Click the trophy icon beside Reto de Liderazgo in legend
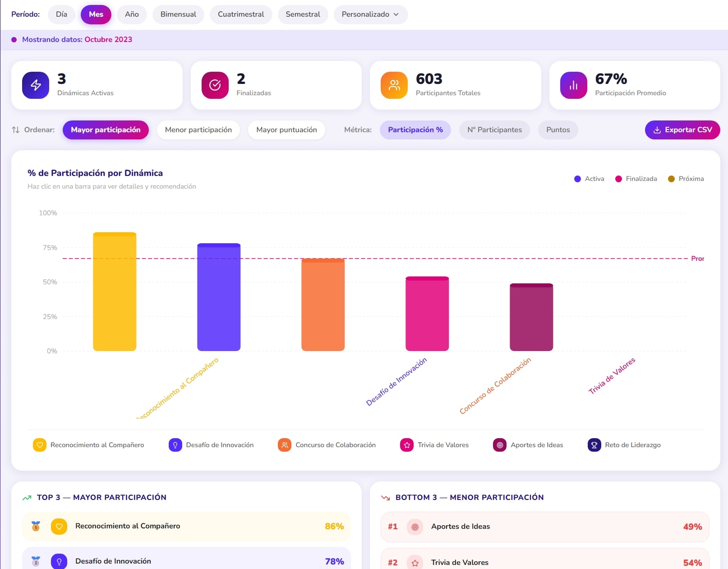 (x=594, y=445)
